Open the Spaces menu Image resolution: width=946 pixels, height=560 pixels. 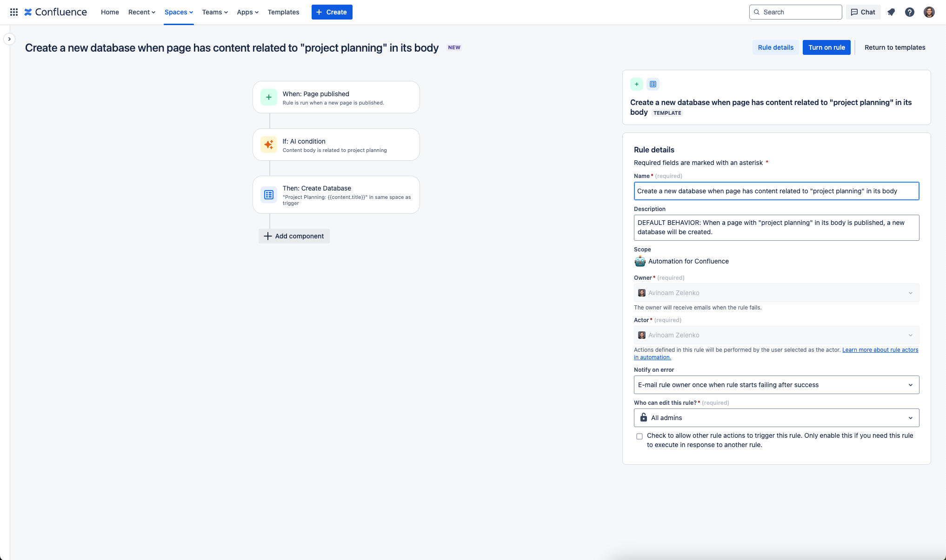[x=178, y=12]
